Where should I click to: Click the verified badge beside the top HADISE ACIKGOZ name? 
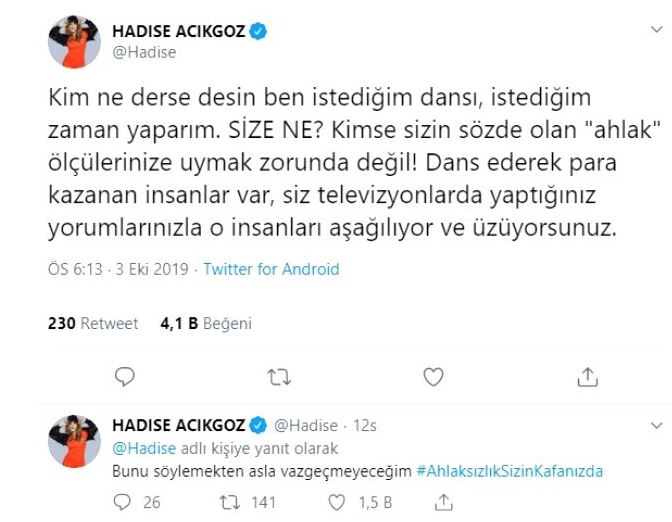pos(258,32)
